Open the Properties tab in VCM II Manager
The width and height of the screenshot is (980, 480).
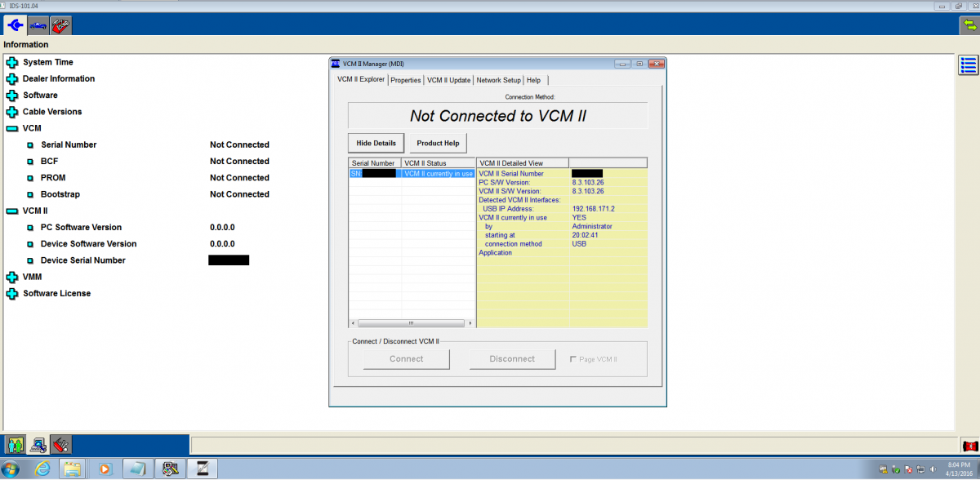406,80
